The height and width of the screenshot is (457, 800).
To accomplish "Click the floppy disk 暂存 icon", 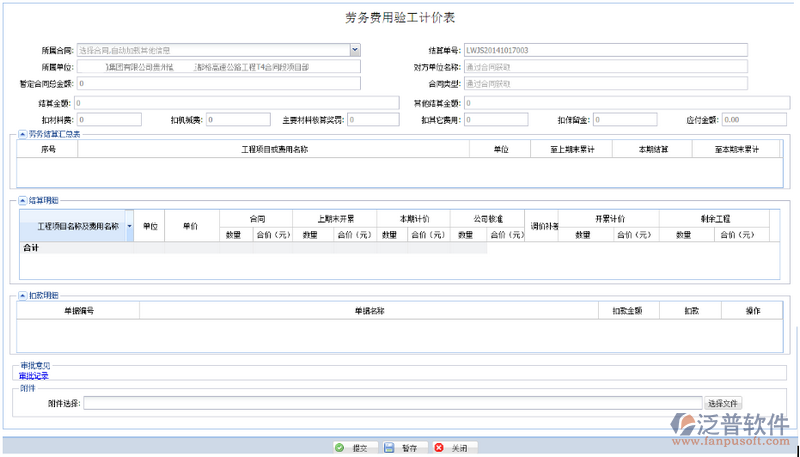I will point(389,448).
